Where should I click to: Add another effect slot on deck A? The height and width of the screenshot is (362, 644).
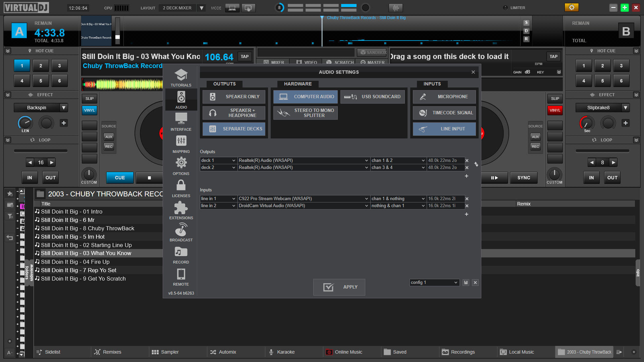tap(64, 123)
